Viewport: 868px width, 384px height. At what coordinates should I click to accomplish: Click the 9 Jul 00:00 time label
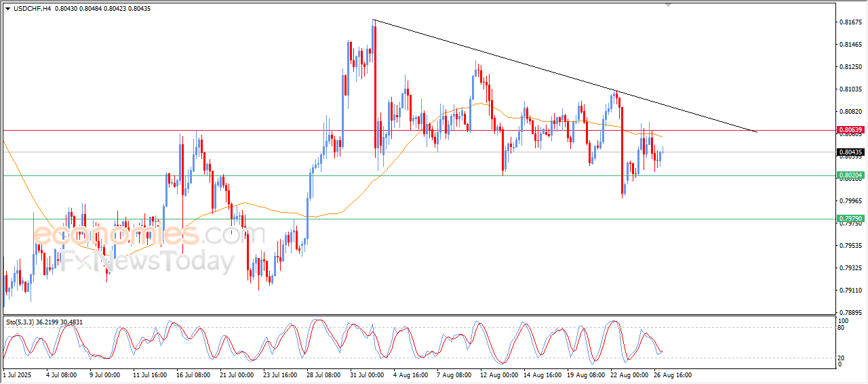104,375
